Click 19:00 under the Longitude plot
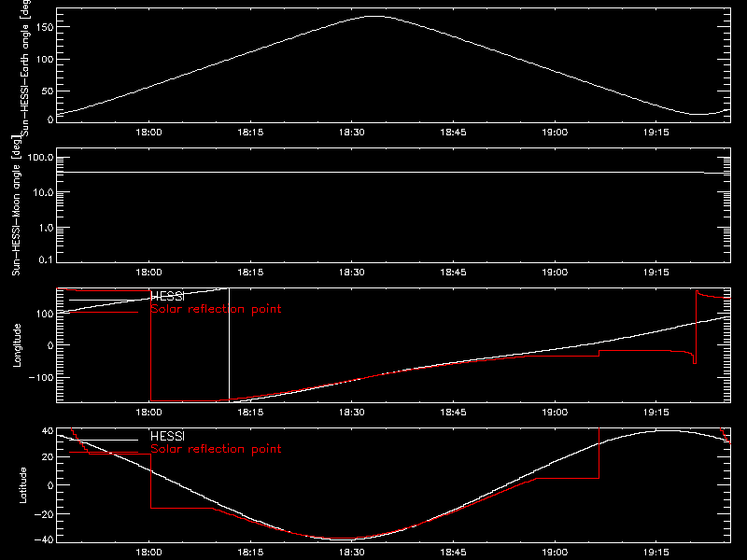Viewport: 747px width, 560px height. coord(555,413)
